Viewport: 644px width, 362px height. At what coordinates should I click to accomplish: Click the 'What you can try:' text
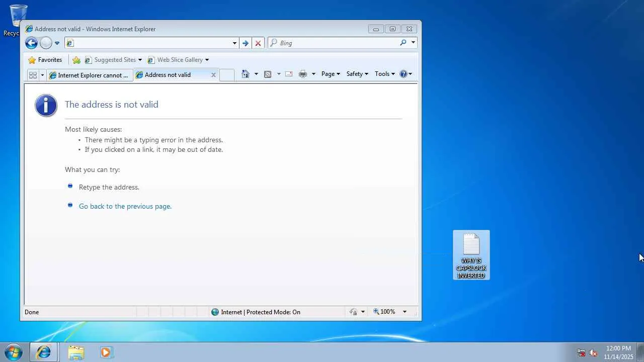92,169
